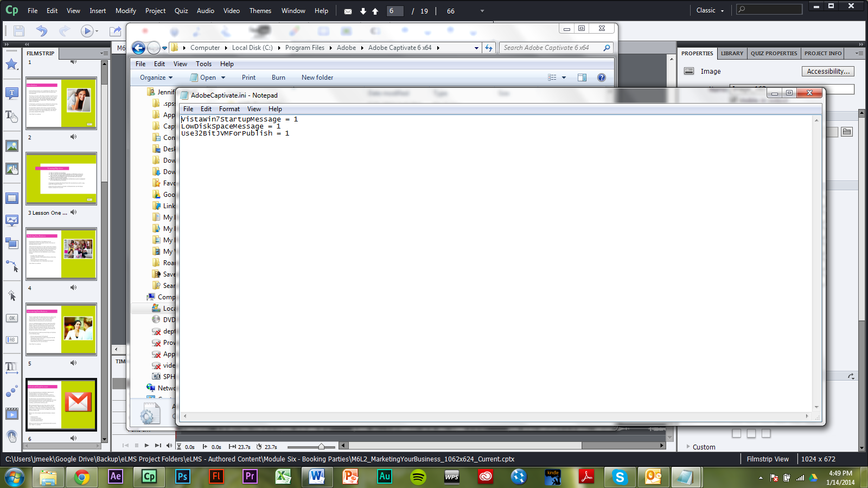Image resolution: width=868 pixels, height=488 pixels.
Task: Open the address bar history dropdown
Action: 476,48
